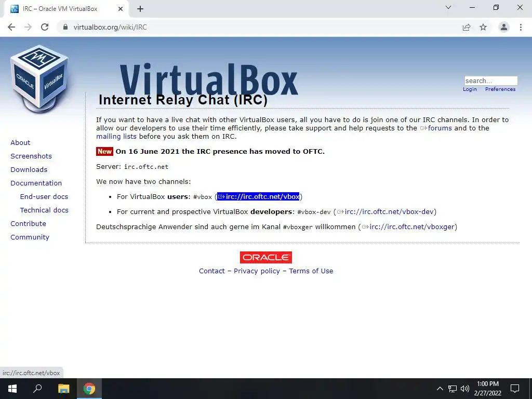This screenshot has width=532, height=399.
Task: Share this page icon
Action: click(467, 27)
